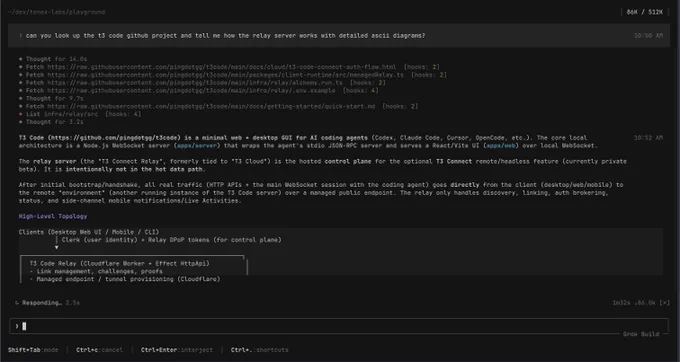
Task: Click the Ctrl+c cancel hint
Action: [x=99, y=350]
